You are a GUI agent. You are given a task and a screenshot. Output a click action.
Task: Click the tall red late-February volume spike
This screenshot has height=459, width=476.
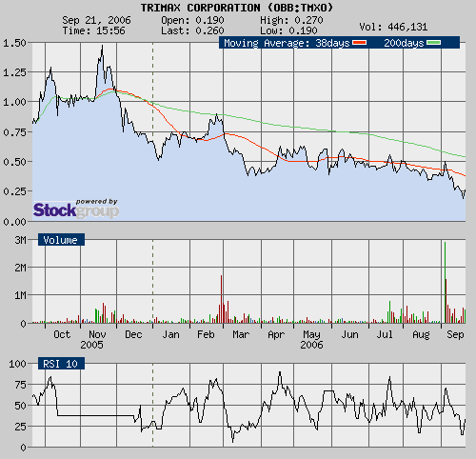pyautogui.click(x=221, y=299)
